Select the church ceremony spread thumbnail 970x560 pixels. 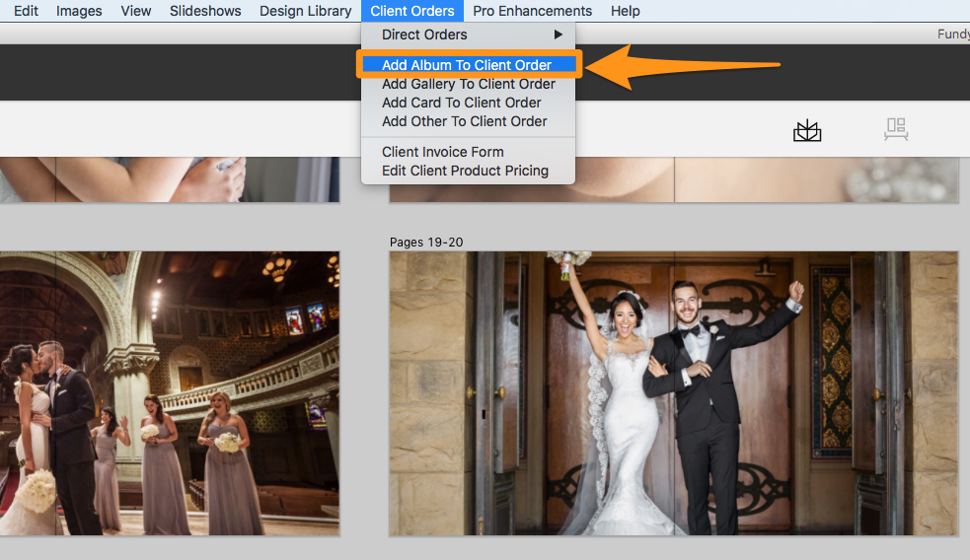[x=170, y=393]
